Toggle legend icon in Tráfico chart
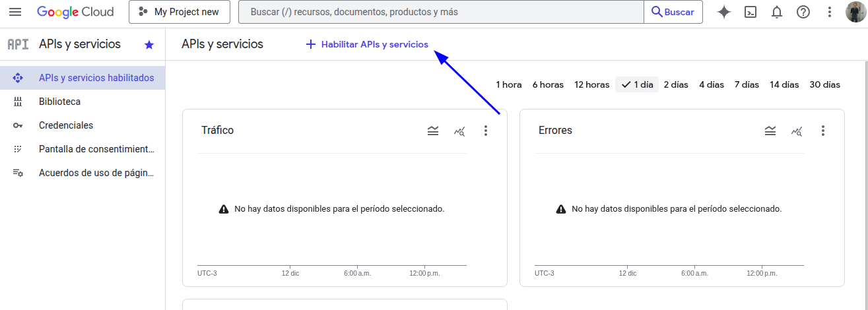 433,131
